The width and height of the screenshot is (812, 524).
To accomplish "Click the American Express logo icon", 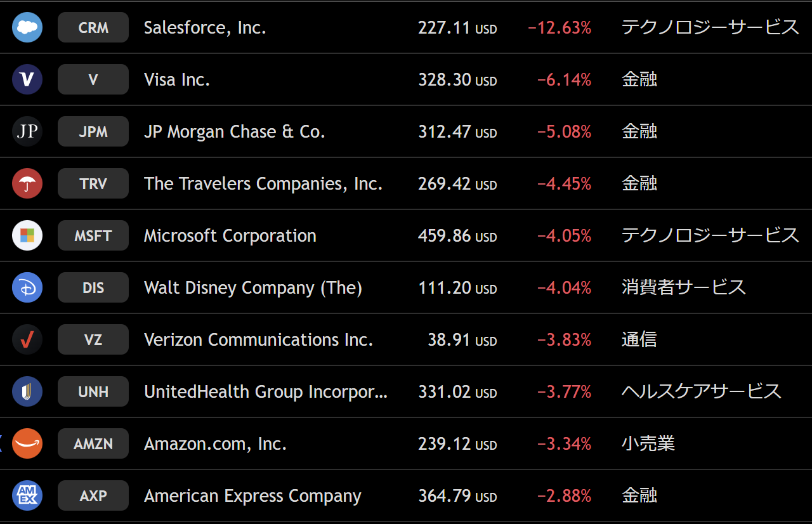I will click(x=27, y=496).
